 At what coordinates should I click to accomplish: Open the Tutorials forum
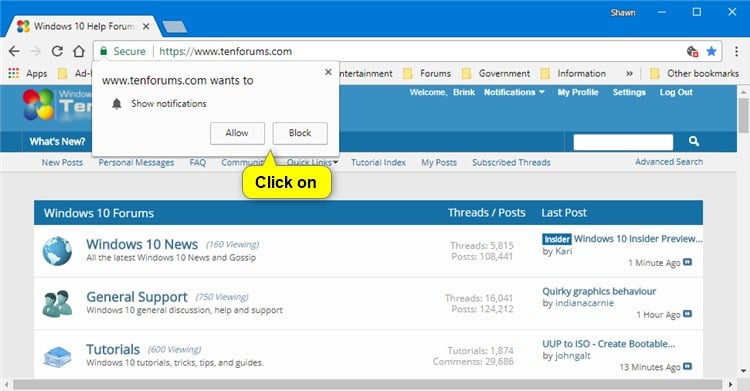113,349
